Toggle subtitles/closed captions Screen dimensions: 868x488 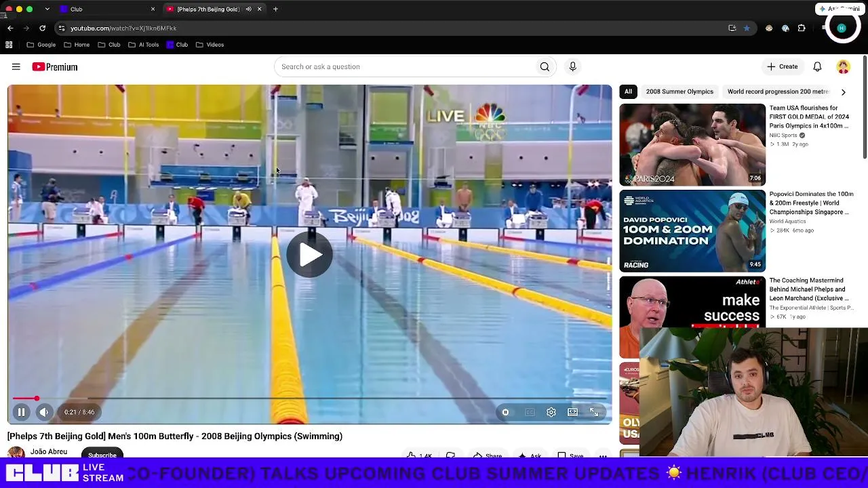530,412
